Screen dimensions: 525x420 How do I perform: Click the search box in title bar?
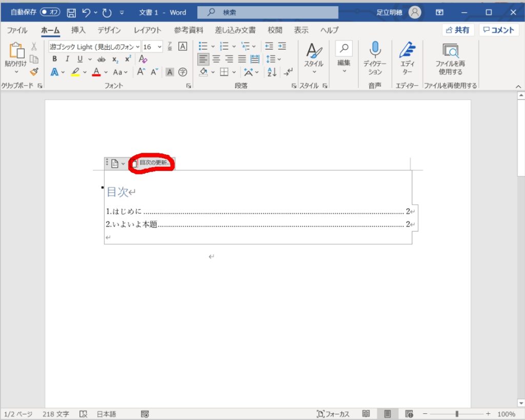pyautogui.click(x=268, y=12)
